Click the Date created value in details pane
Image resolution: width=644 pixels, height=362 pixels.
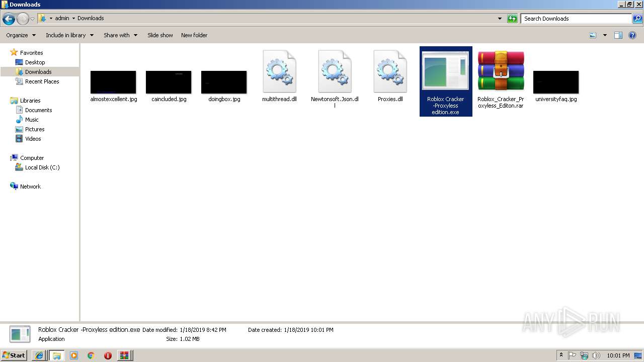[308, 330]
